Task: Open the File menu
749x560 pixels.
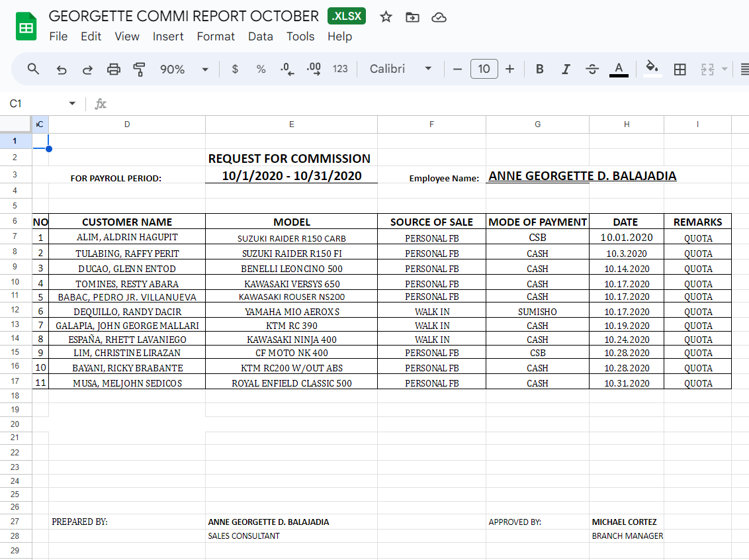Action: coord(58,36)
